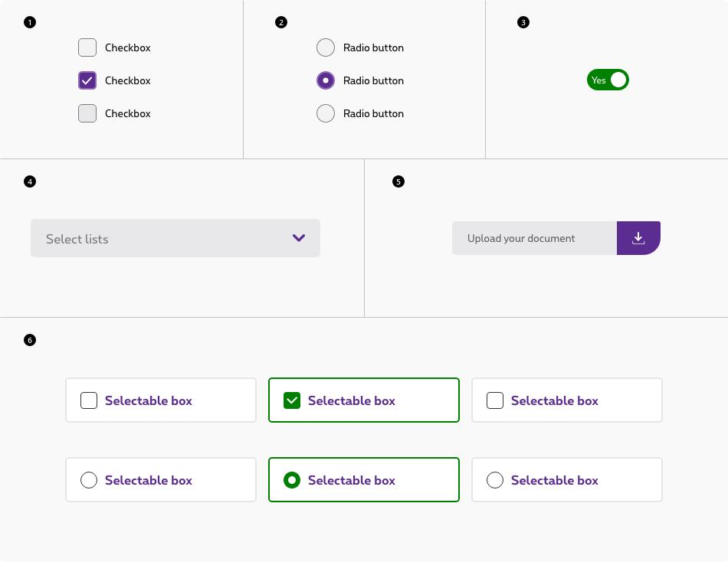Choose the third Radio button option
The width and height of the screenshot is (728, 562).
click(x=326, y=113)
